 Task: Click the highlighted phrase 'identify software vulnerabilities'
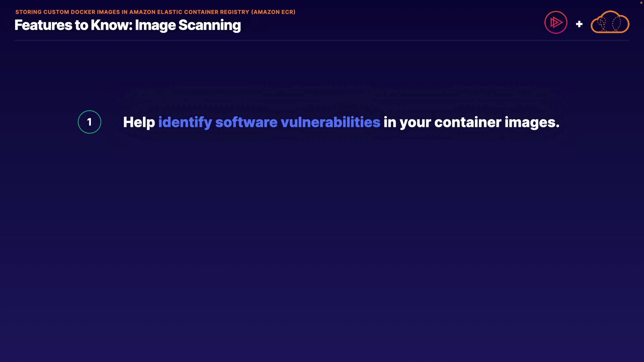pos(269,122)
